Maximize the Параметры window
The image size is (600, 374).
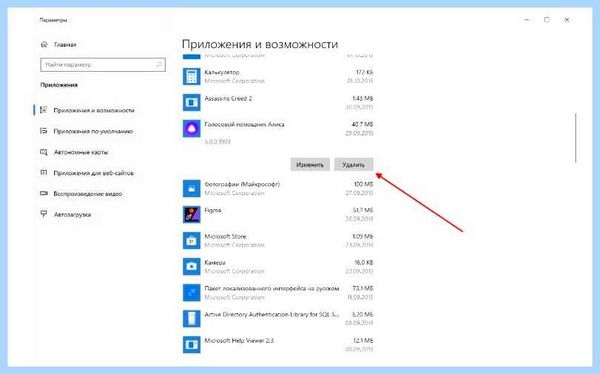(547, 20)
